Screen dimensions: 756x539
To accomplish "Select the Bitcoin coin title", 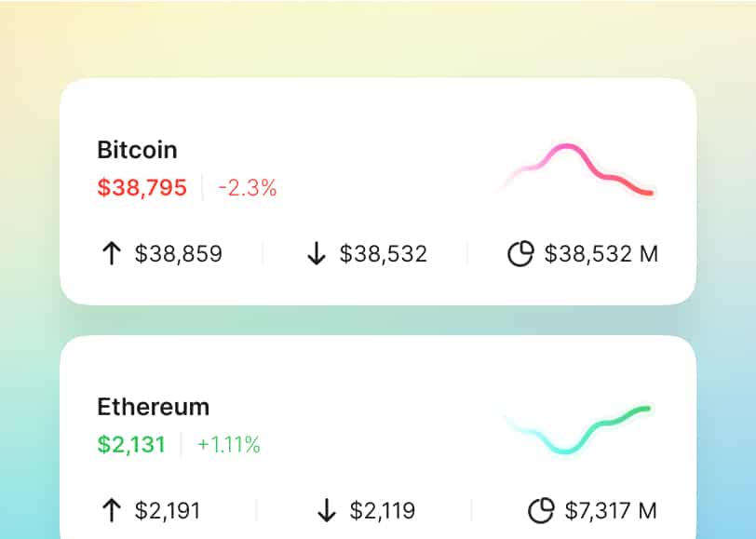I will [x=137, y=150].
